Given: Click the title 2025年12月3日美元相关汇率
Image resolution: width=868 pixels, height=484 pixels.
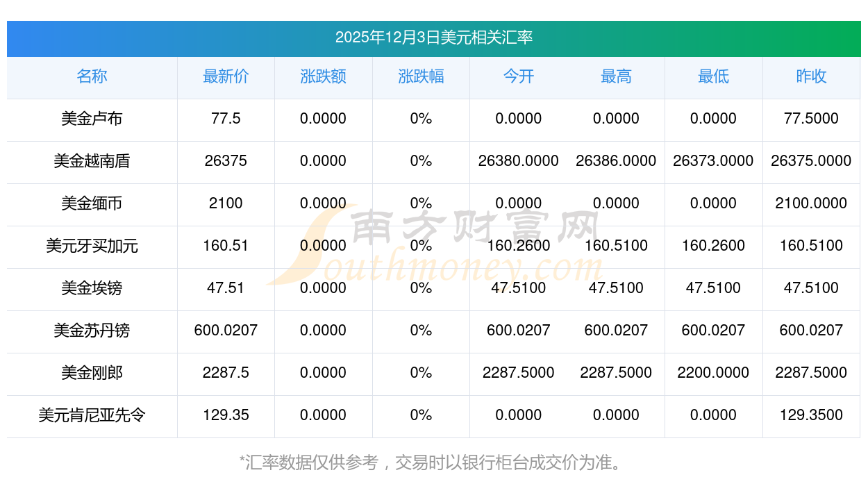Looking at the screenshot, I should 434,37.
